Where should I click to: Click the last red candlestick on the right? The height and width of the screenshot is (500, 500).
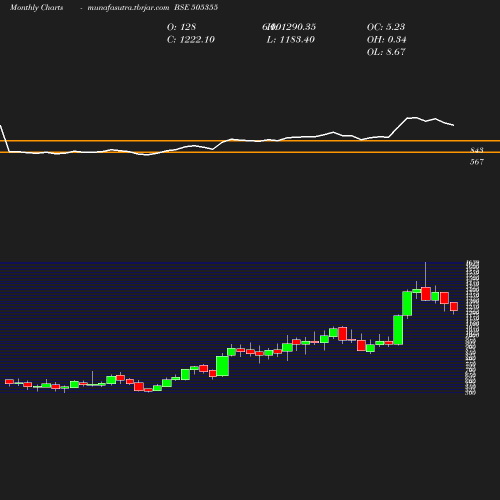[454, 306]
